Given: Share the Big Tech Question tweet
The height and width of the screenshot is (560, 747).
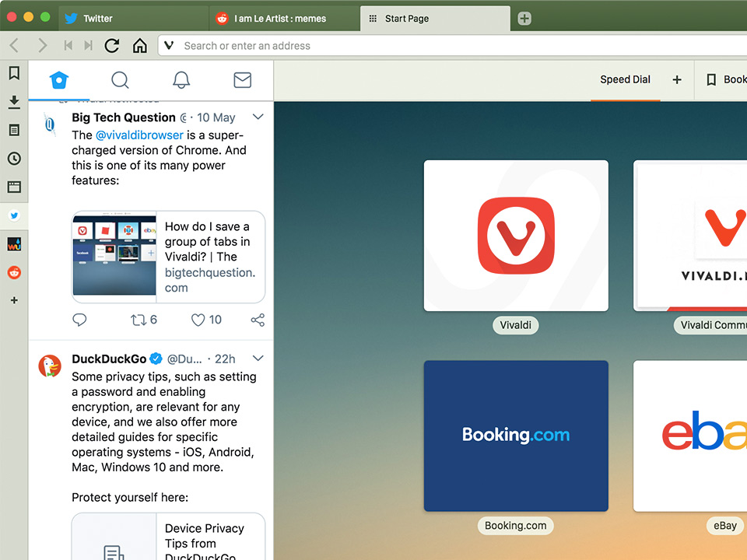Looking at the screenshot, I should pyautogui.click(x=258, y=320).
